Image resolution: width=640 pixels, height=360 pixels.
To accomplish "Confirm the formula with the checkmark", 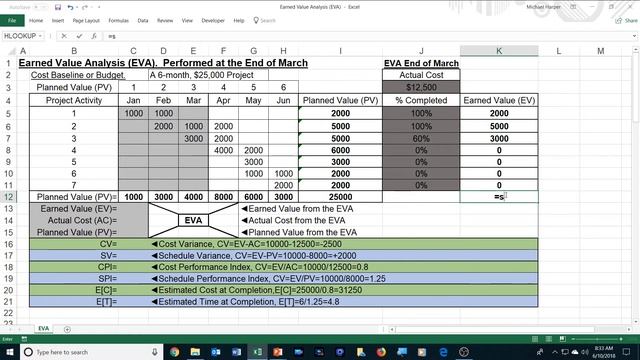I will [79, 36].
